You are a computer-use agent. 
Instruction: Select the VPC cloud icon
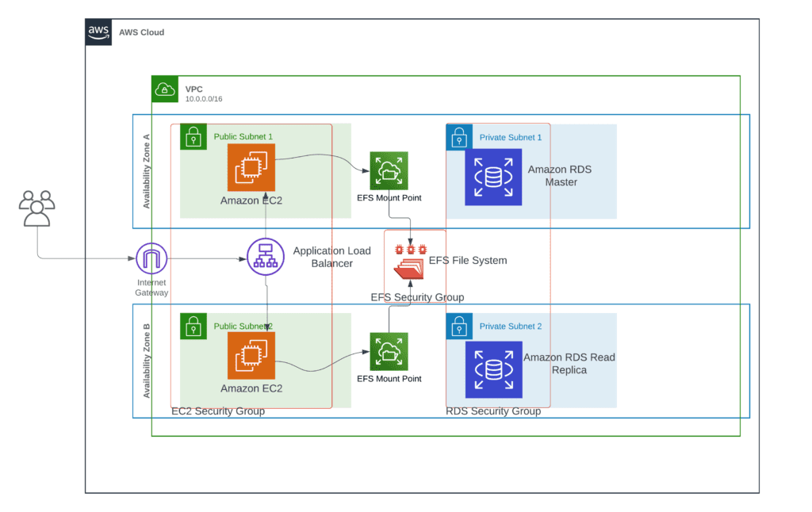point(165,89)
